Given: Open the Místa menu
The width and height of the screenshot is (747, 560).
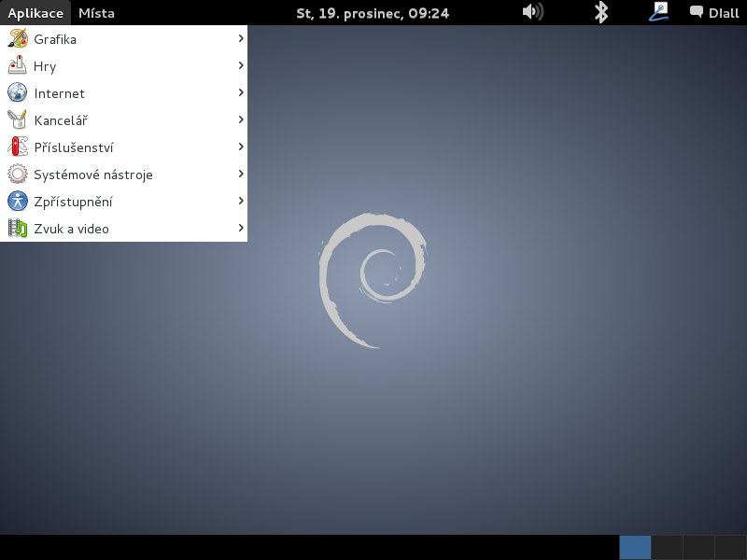Looking at the screenshot, I should [96, 13].
